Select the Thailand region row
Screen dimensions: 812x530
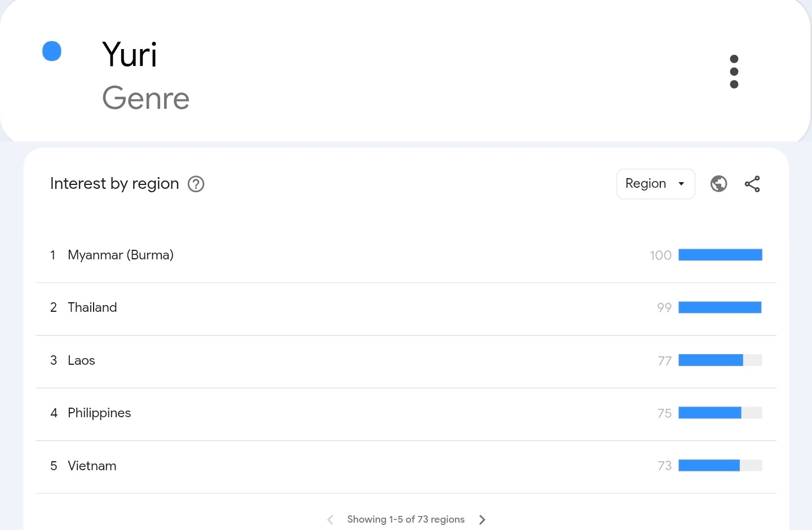pos(406,308)
